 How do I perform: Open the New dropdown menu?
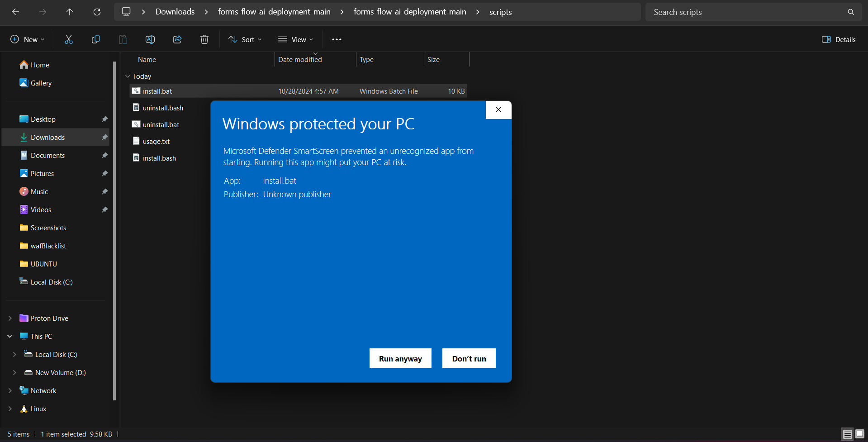[x=28, y=39]
